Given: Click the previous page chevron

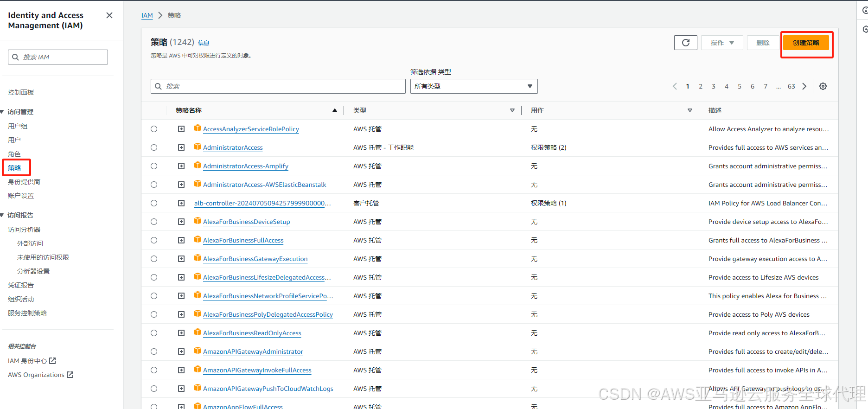Looking at the screenshot, I should 675,86.
